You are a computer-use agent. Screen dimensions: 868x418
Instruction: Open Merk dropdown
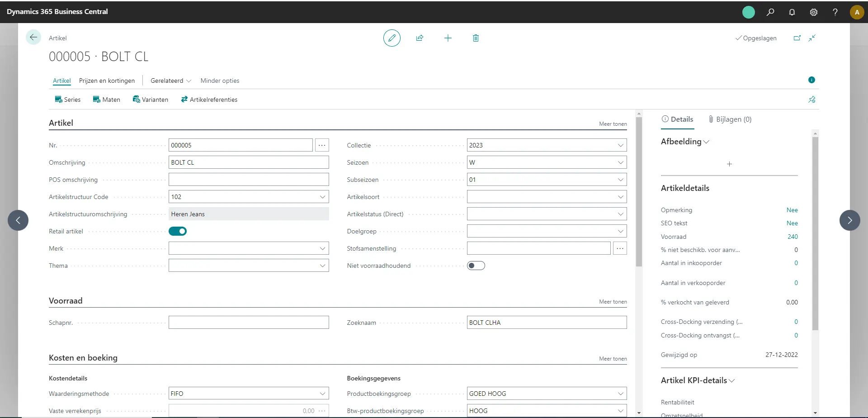[x=322, y=248]
